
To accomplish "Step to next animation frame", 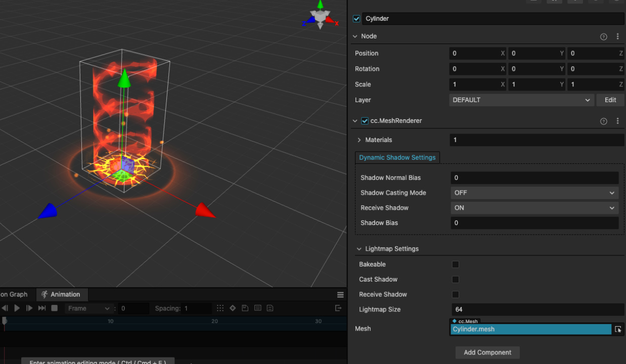I will click(29, 308).
